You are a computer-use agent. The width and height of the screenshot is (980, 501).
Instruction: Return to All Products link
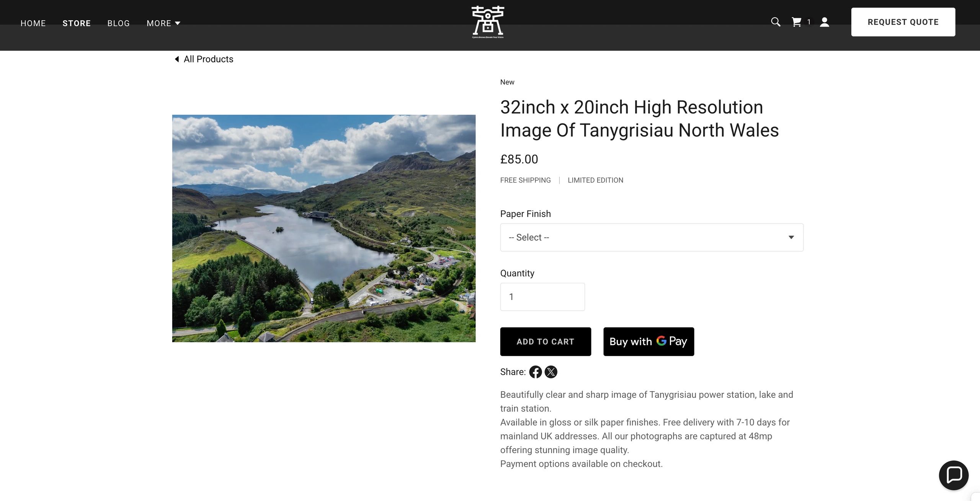[208, 59]
